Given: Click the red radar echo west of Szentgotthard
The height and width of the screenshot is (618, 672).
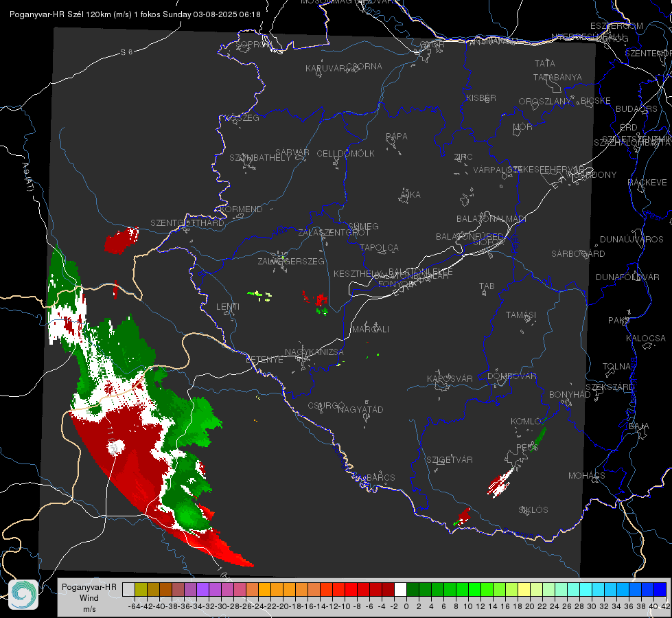Looking at the screenshot, I should [121, 240].
